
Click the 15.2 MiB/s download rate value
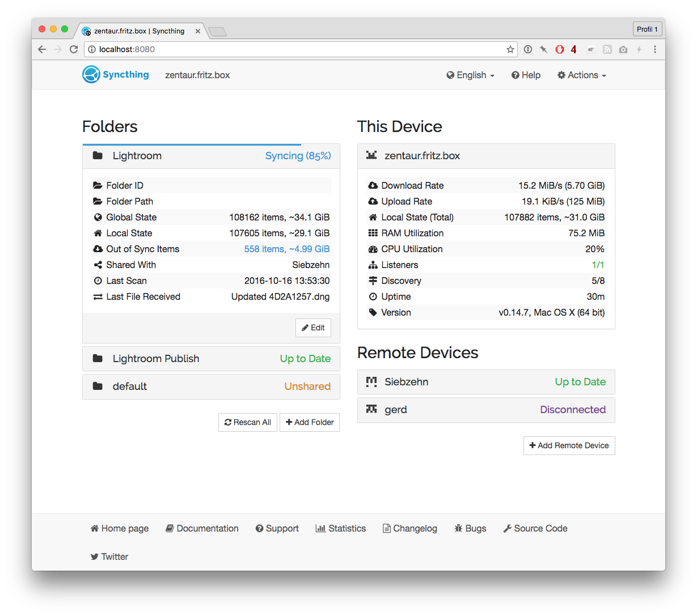click(561, 185)
